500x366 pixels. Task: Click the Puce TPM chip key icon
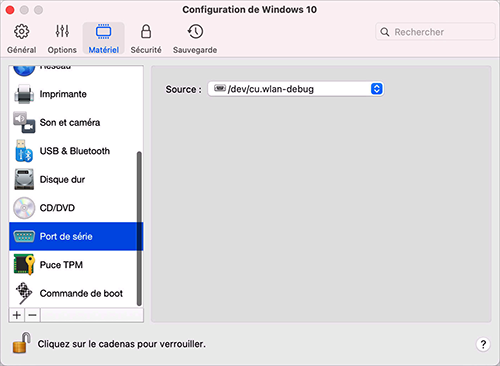[x=24, y=265]
